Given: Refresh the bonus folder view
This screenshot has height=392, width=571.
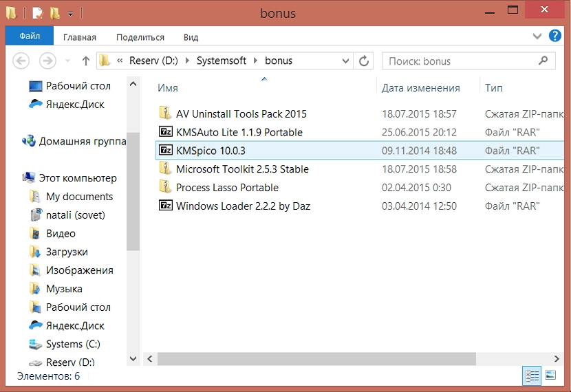Looking at the screenshot, I should coord(363,61).
